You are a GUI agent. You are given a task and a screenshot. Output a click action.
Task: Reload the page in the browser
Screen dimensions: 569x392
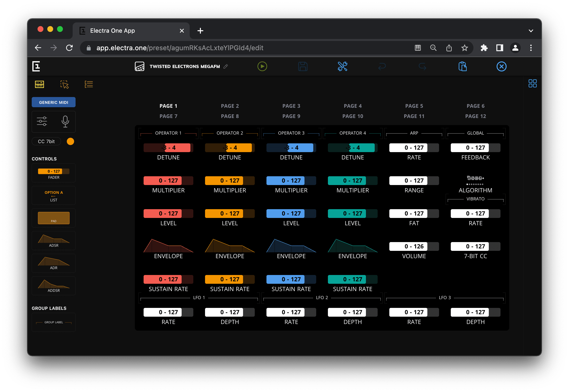pos(69,48)
